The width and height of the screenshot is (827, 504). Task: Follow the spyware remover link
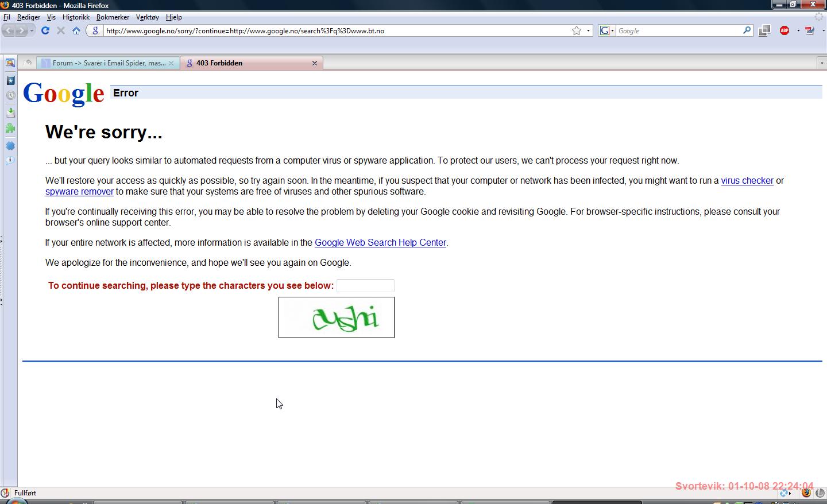pos(79,192)
